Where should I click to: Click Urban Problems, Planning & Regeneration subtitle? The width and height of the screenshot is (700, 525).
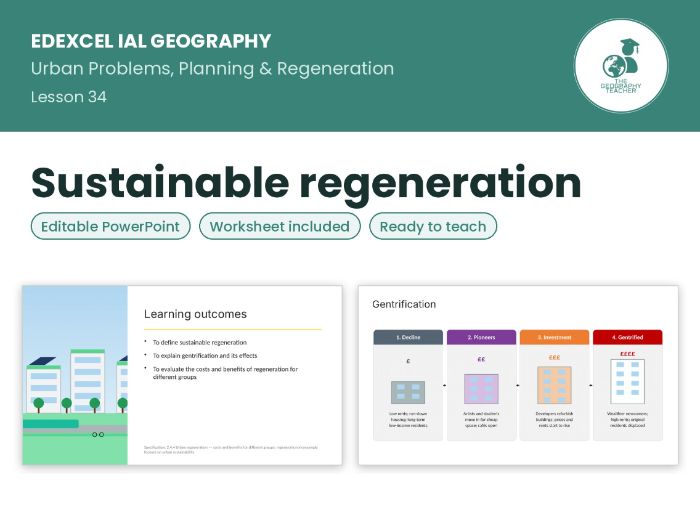click(x=212, y=69)
